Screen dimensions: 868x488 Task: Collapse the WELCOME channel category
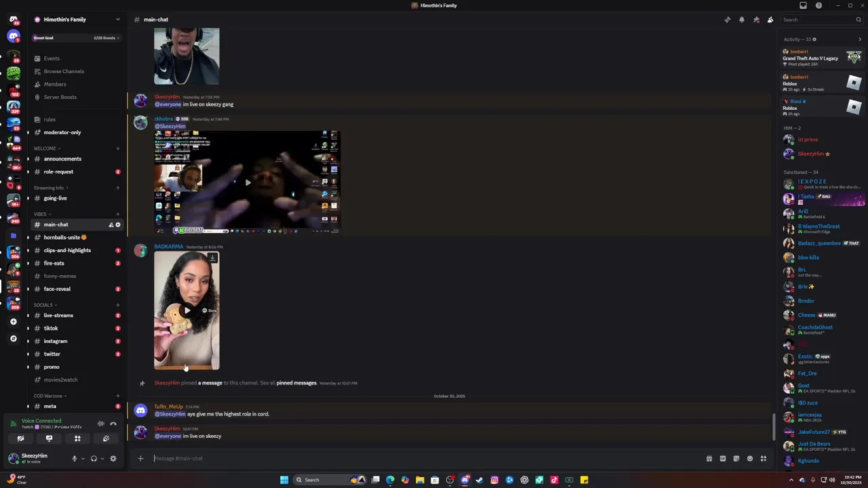[47, 148]
